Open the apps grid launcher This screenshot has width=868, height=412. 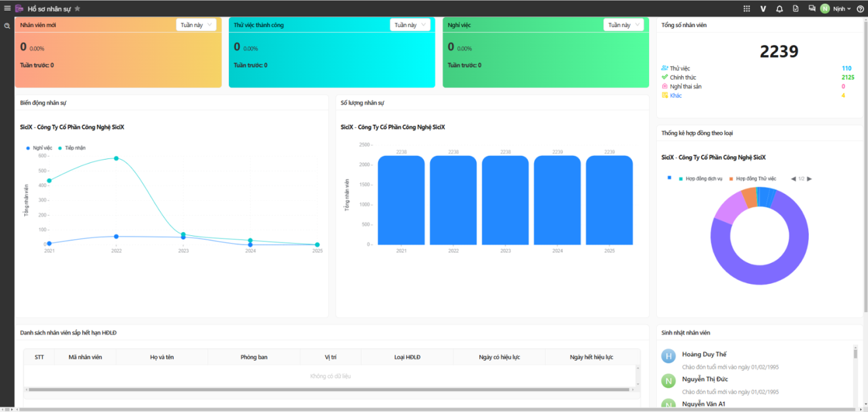click(746, 9)
